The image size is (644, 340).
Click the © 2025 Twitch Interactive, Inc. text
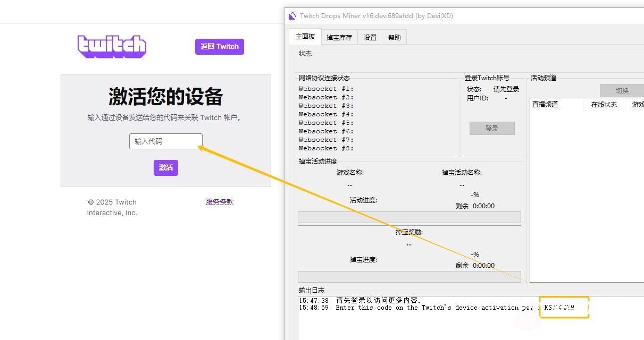(x=112, y=207)
